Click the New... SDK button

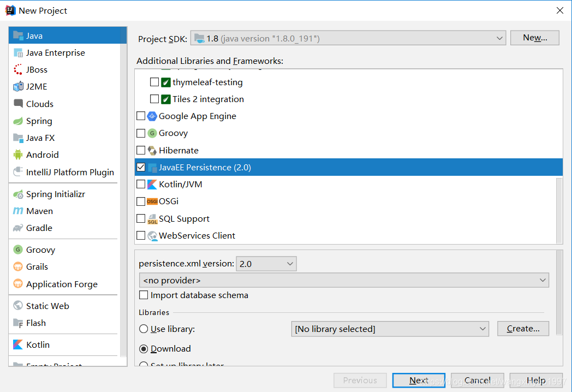(535, 38)
